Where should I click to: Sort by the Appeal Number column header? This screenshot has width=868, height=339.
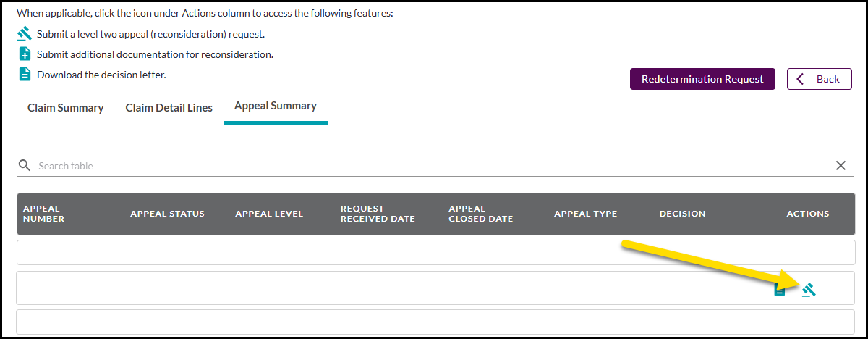[x=44, y=214]
